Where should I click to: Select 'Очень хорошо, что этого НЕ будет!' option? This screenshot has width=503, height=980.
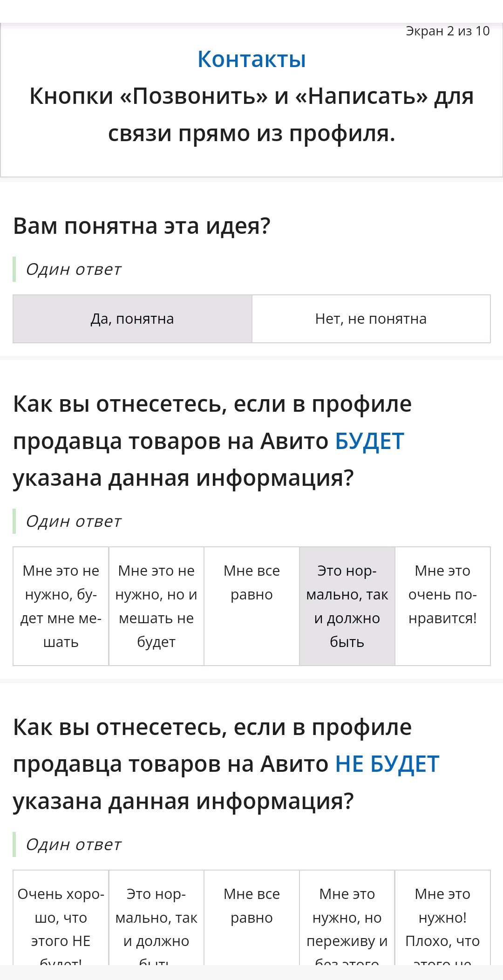[61, 918]
